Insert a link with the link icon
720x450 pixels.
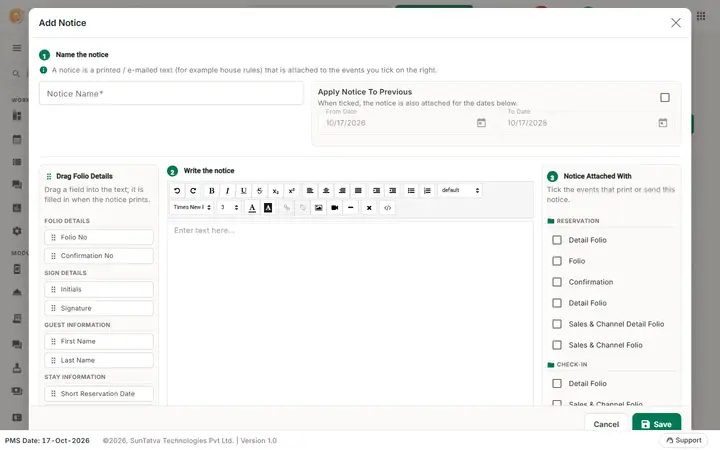point(287,208)
